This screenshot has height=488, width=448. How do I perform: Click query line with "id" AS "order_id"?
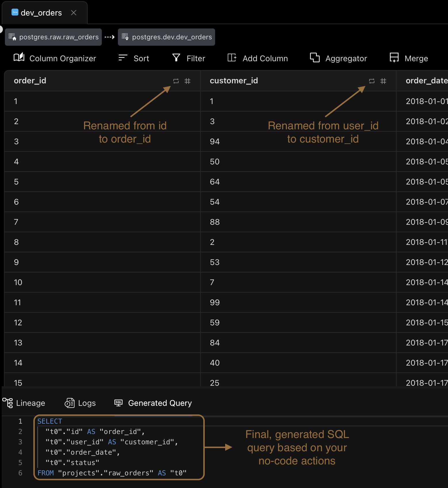click(95, 432)
